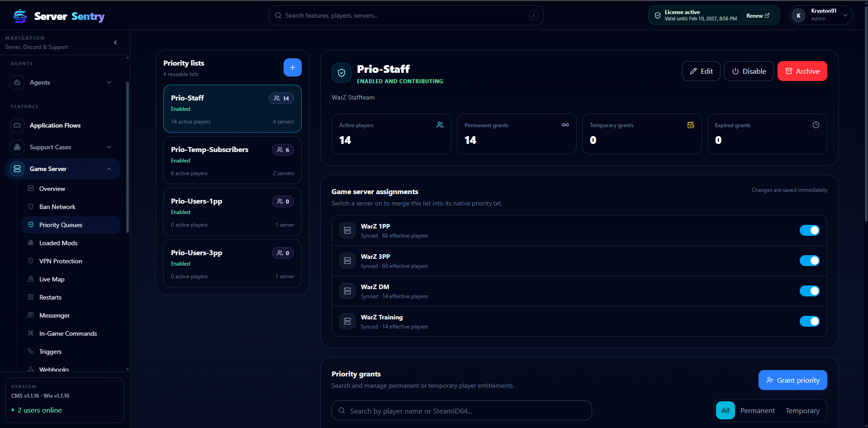This screenshot has height=428, width=868.
Task: Click the infinity icon on Permanent grants card
Action: point(565,125)
